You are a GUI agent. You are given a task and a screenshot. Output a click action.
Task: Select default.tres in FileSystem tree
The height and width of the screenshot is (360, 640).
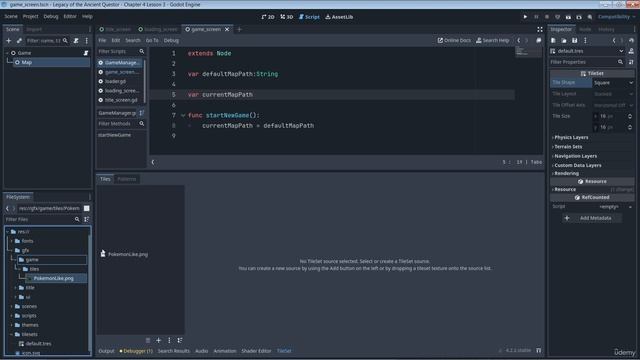(38, 344)
